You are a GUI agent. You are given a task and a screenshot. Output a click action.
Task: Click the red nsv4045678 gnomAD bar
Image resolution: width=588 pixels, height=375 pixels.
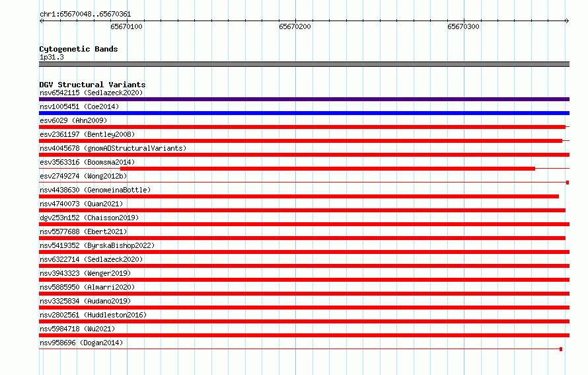click(x=304, y=155)
